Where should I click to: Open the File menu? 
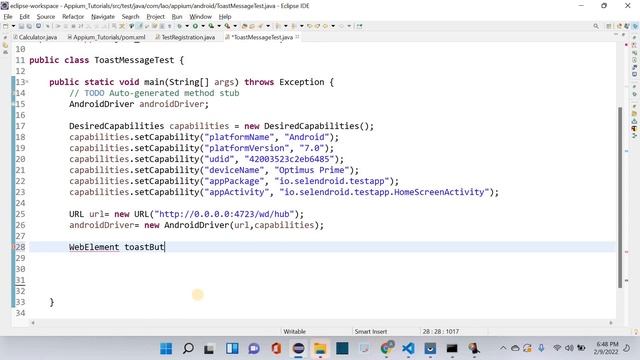8,16
